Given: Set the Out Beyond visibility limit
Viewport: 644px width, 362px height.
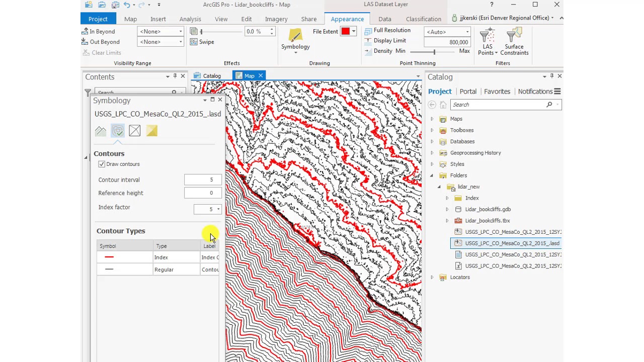Looking at the screenshot, I should (x=101, y=42).
